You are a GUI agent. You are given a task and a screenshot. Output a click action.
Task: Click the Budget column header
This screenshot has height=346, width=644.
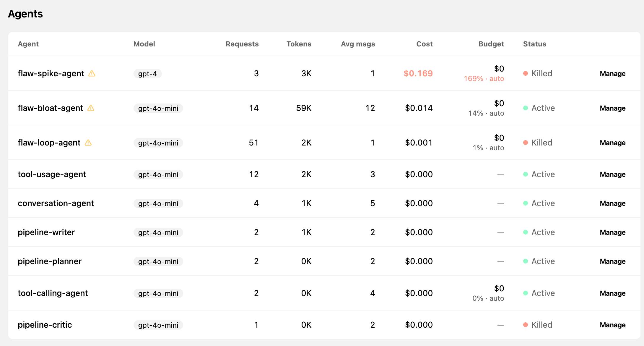(491, 44)
